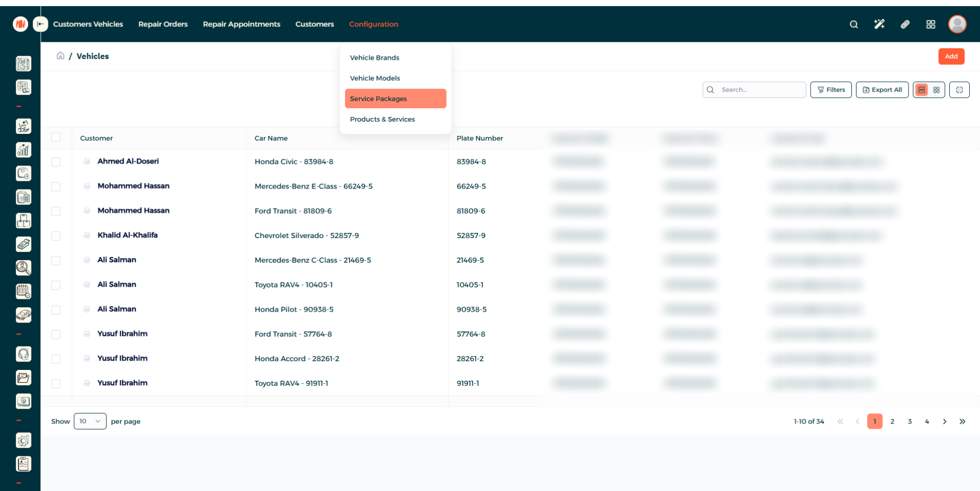Click the home breadcrumb icon

click(x=60, y=56)
